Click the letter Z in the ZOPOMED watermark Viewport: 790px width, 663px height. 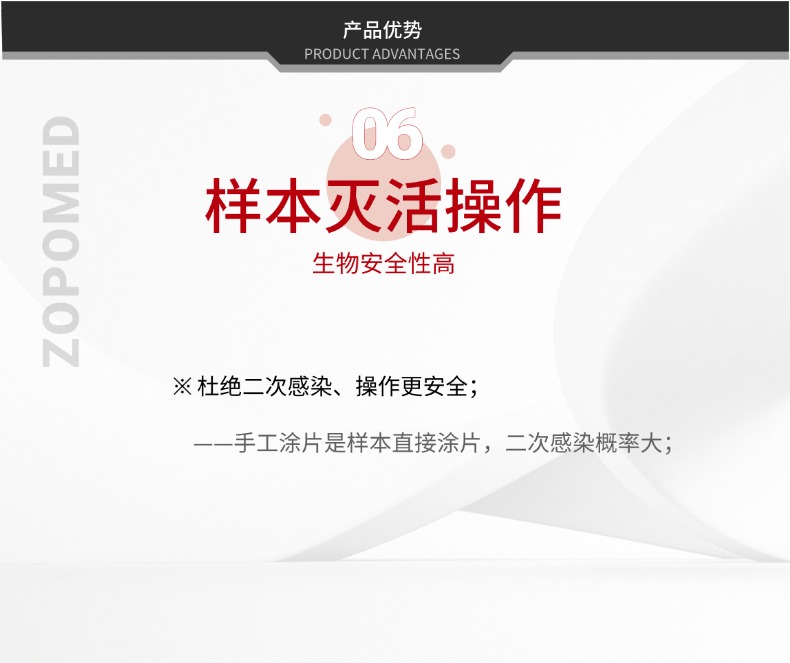pos(62,348)
